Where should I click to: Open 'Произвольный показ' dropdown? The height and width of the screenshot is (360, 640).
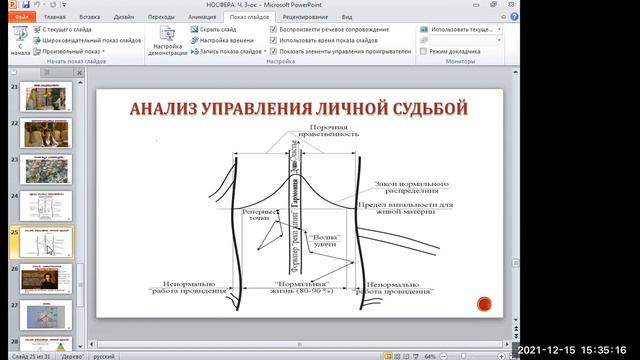(x=69, y=51)
